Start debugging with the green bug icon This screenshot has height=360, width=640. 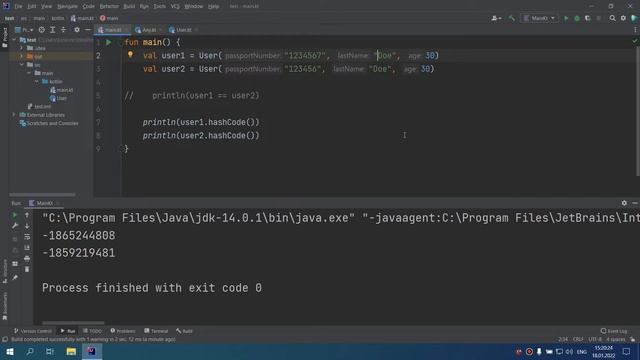click(577, 18)
